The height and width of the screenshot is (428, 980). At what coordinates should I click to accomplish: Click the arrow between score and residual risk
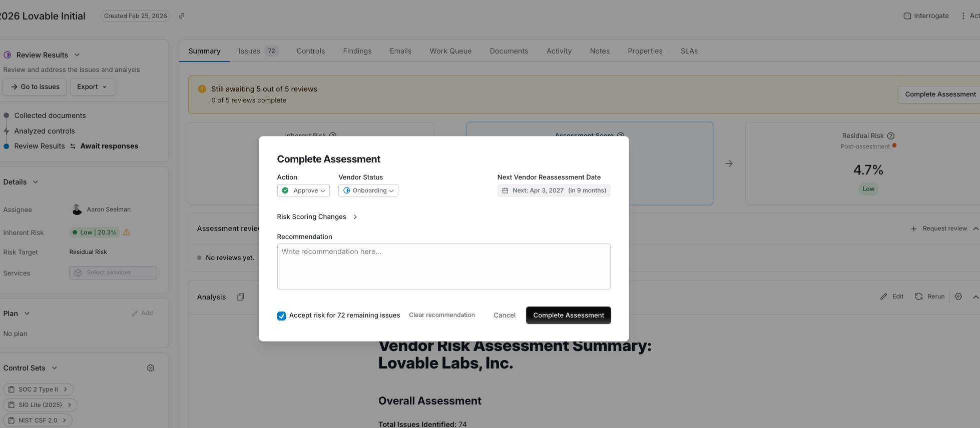point(729,163)
